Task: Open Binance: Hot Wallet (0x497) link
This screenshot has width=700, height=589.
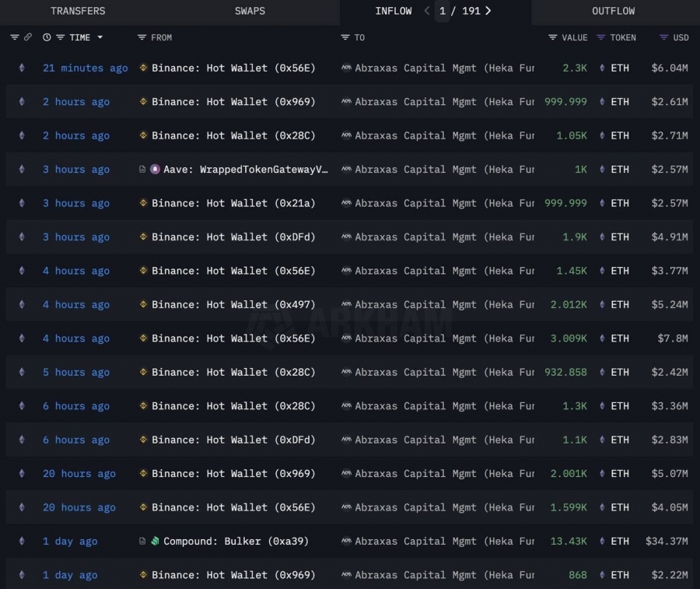Action: [233, 304]
